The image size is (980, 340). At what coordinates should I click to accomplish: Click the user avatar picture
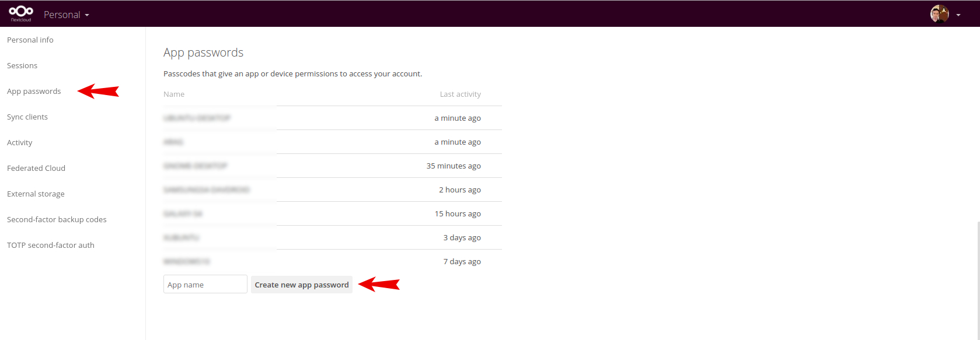pyautogui.click(x=939, y=14)
